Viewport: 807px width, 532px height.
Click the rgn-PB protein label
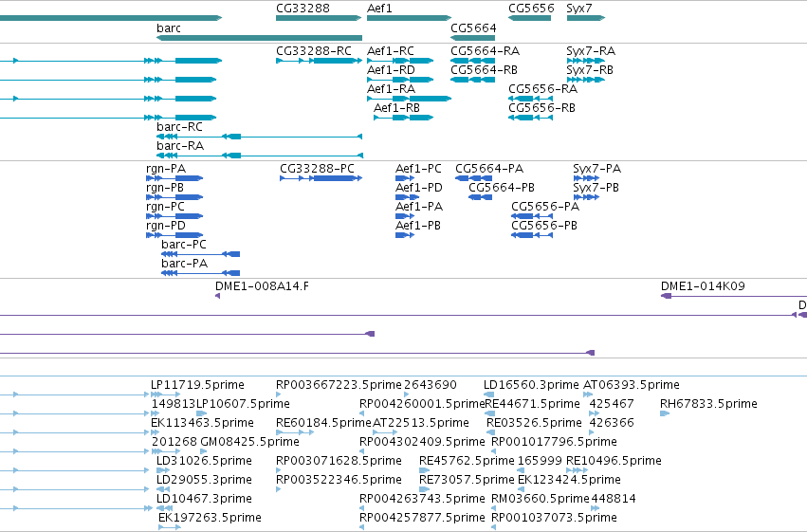[x=165, y=188]
